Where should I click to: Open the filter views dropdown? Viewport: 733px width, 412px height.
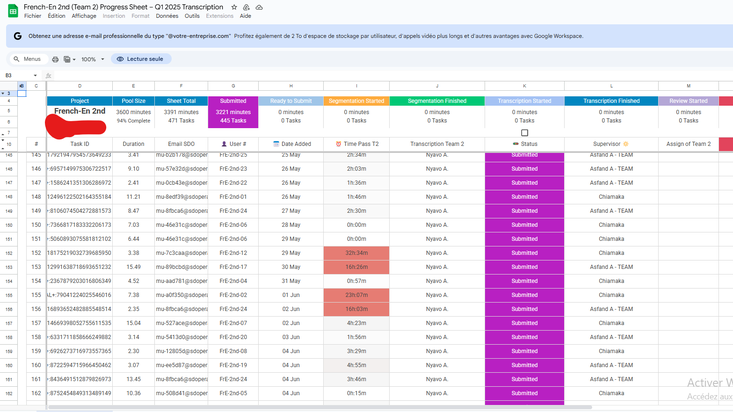70,59
